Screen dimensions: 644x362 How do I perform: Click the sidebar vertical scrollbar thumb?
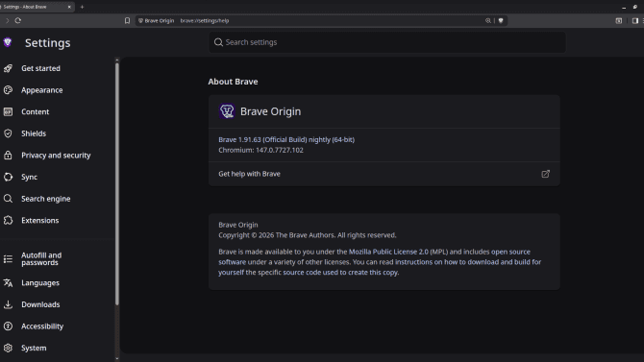pos(117,183)
